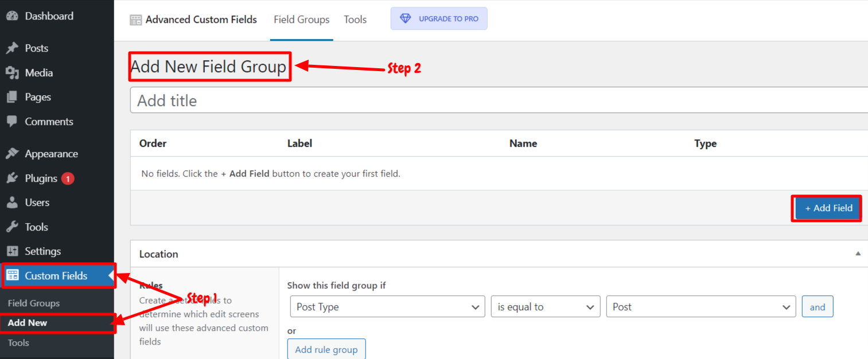Viewport: 868px width, 359px height.
Task: Open the Post Type dropdown
Action: pos(387,307)
